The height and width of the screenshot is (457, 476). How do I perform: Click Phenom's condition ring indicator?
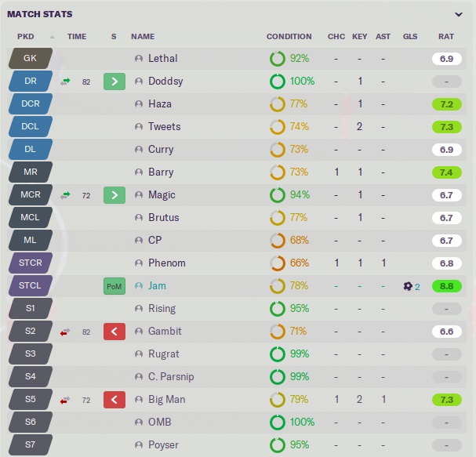278,263
